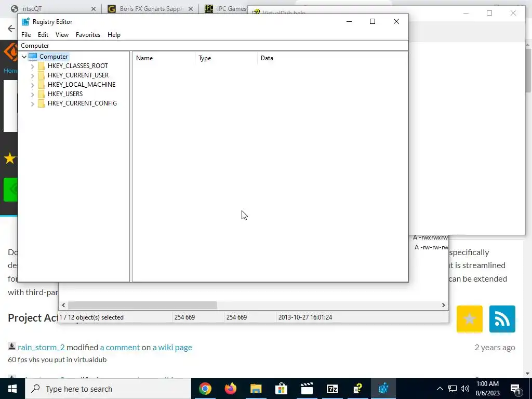
Task: Click the taskbar search box
Action: tap(108, 389)
